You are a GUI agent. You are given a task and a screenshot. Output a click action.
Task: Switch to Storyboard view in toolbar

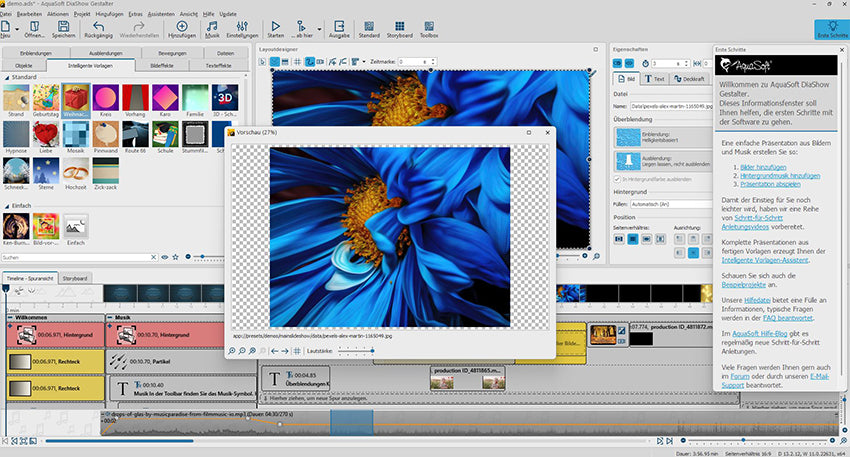(398, 27)
